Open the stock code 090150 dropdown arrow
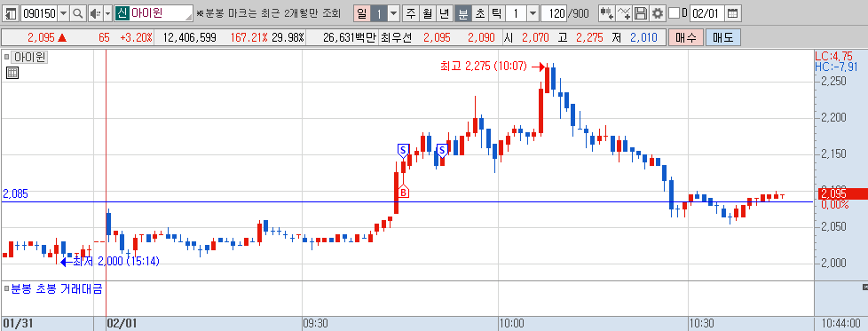The image size is (868, 331). pos(64,13)
